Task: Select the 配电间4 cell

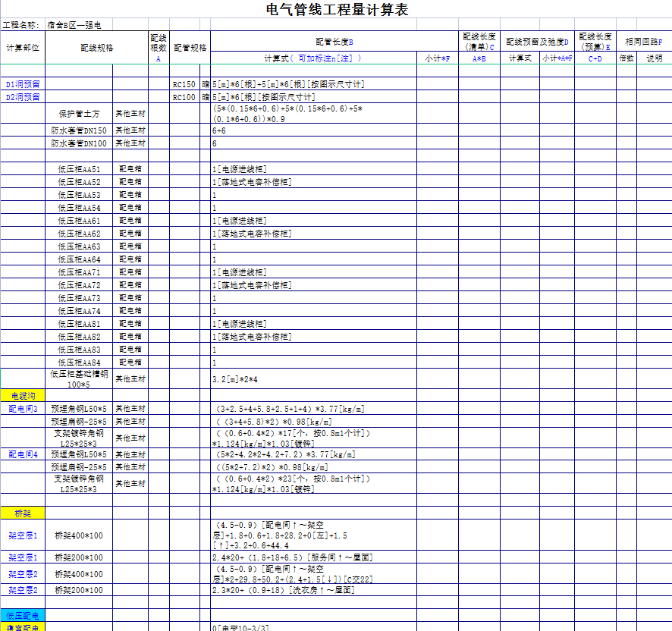Action: click(x=23, y=454)
